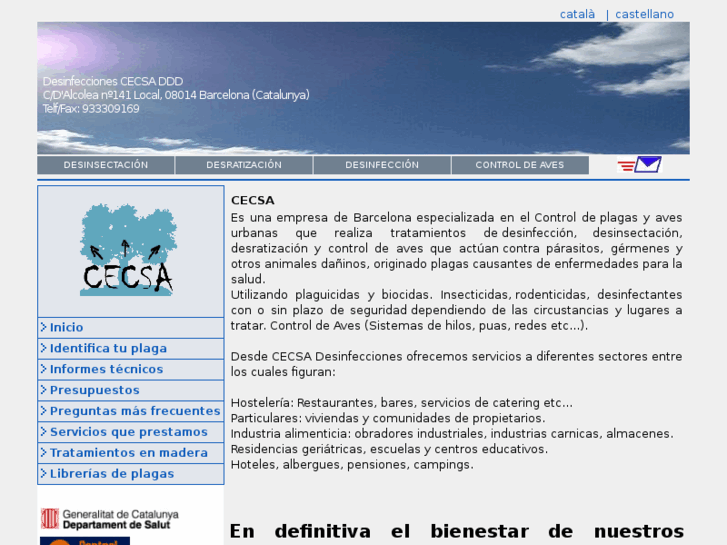This screenshot has width=727, height=545.
Task: Click the Generalitat de Catalunya logo
Action: click(x=109, y=519)
